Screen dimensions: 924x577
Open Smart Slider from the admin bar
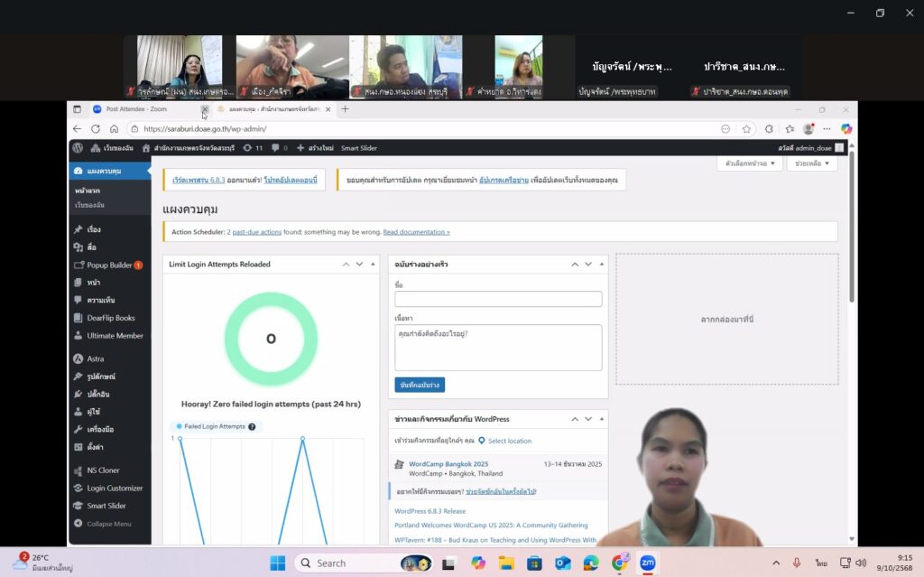click(358, 147)
